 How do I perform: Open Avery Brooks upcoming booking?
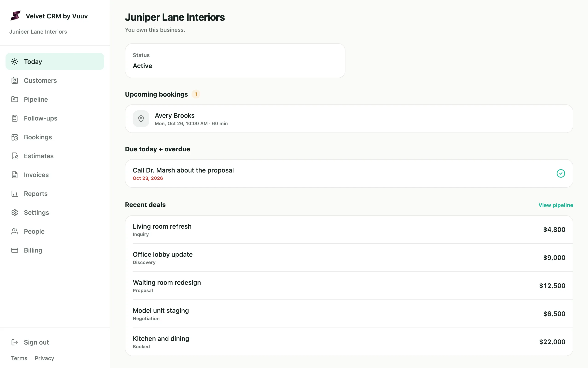349,119
